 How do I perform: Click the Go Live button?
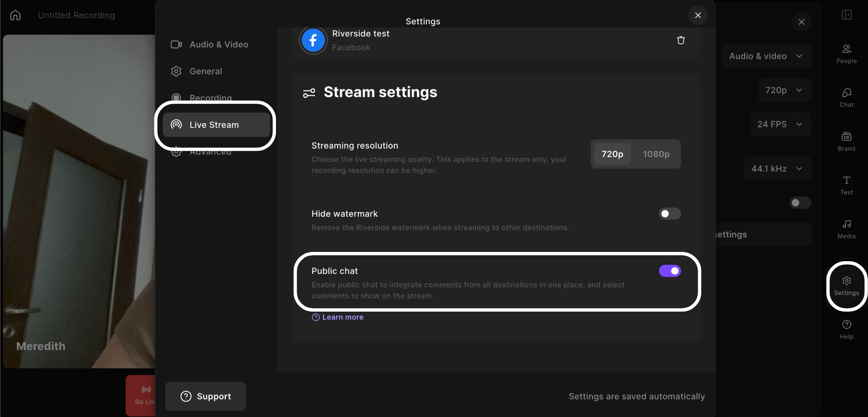[x=141, y=395]
